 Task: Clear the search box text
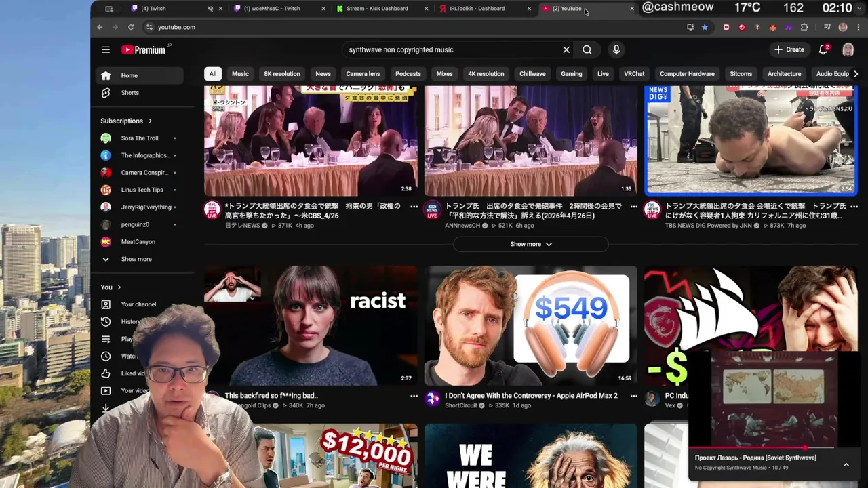pos(566,49)
